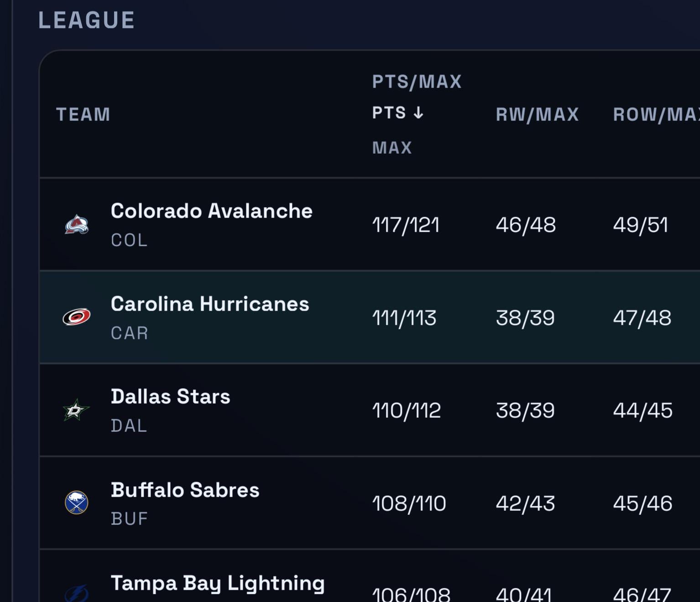Screen dimensions: 700x602
Task: Click the Carolina Hurricanes team logo
Action: (76, 317)
